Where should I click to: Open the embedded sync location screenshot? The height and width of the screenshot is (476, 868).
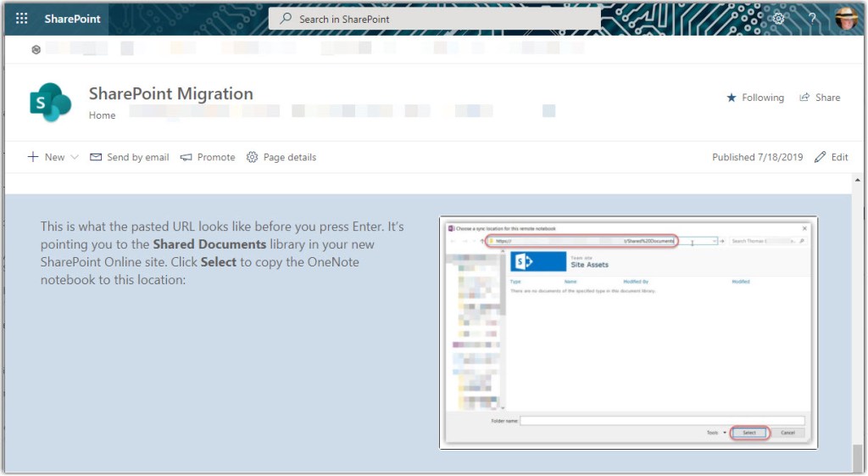(628, 333)
